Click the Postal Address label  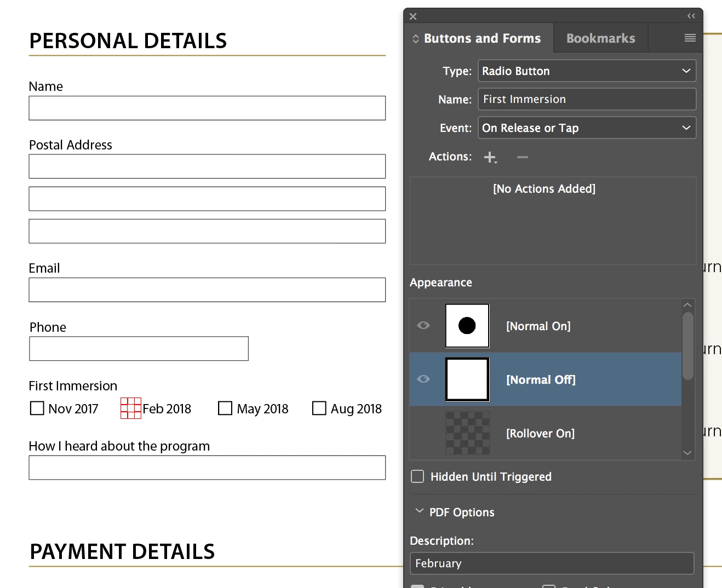(70, 145)
